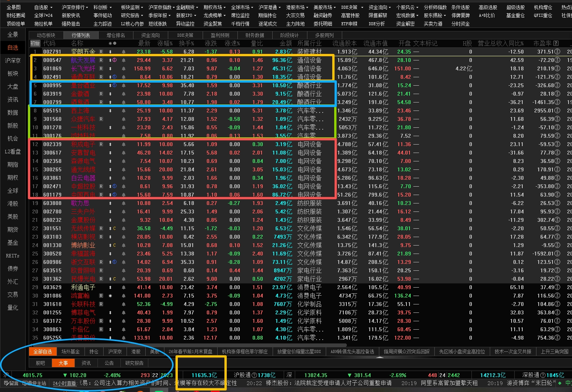
Task: Switch to the 财务数据 tab
Action: (x=255, y=35)
